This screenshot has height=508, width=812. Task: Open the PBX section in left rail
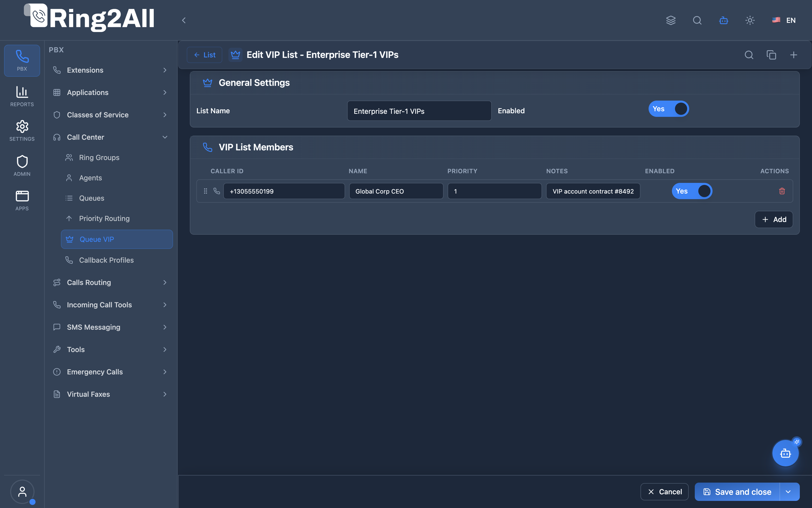(x=22, y=60)
